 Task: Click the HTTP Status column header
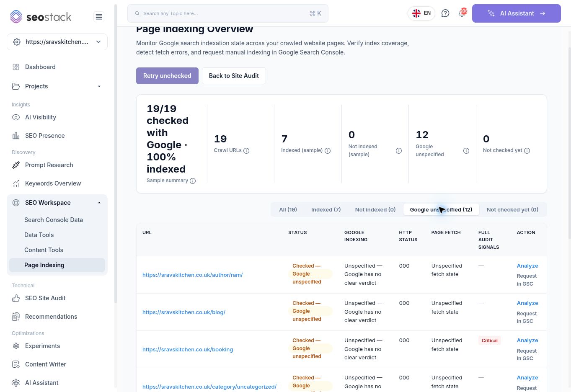click(x=408, y=236)
